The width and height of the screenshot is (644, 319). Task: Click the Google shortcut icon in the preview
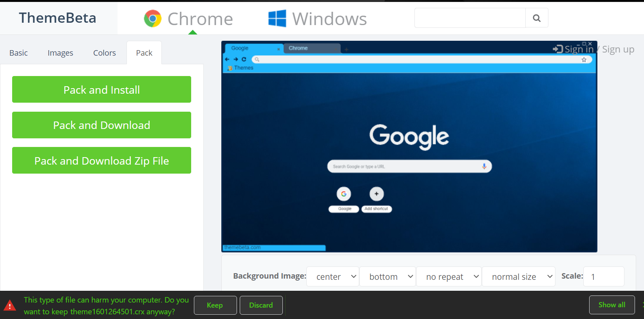click(344, 194)
